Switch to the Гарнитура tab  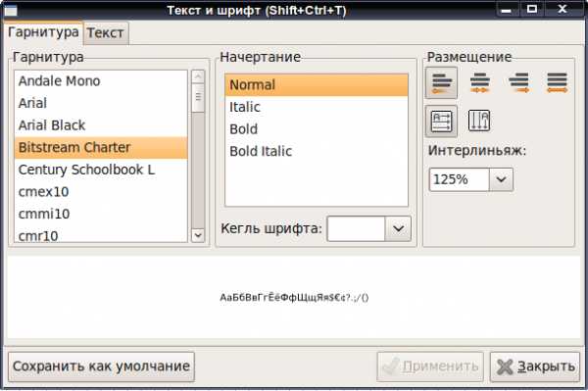(x=43, y=32)
